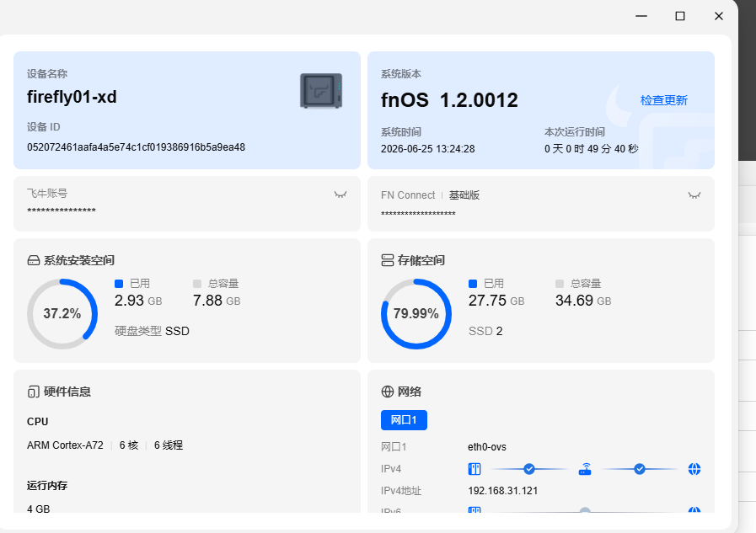The width and height of the screenshot is (756, 533).
Task: Click the uptime 0 天 0 时 49 分 40 秒
Action: coord(592,149)
